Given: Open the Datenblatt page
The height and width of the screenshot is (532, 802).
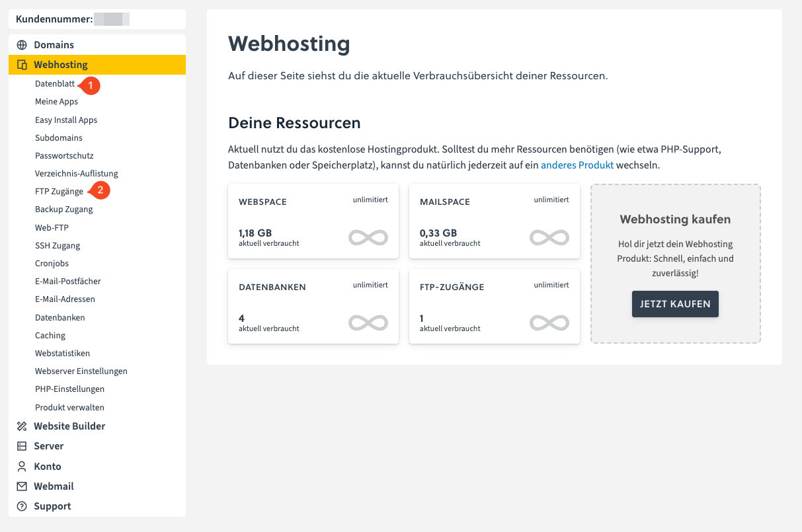Looking at the screenshot, I should pyautogui.click(x=55, y=84).
